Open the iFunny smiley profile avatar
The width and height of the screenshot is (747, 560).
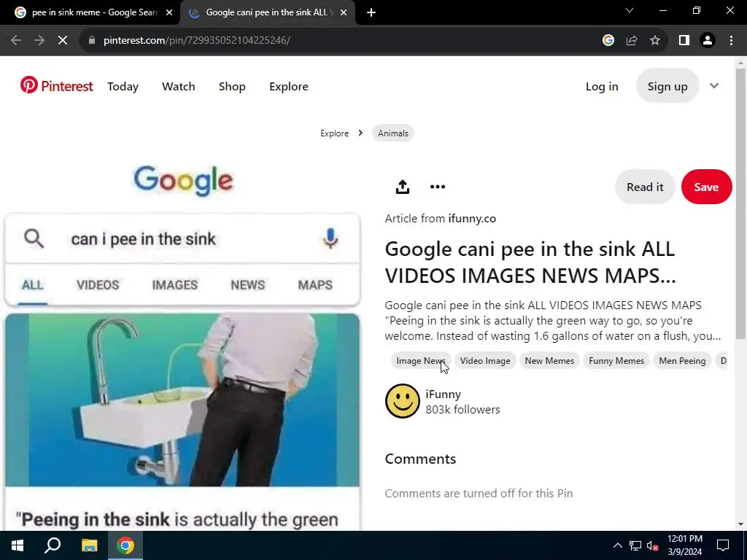point(403,402)
